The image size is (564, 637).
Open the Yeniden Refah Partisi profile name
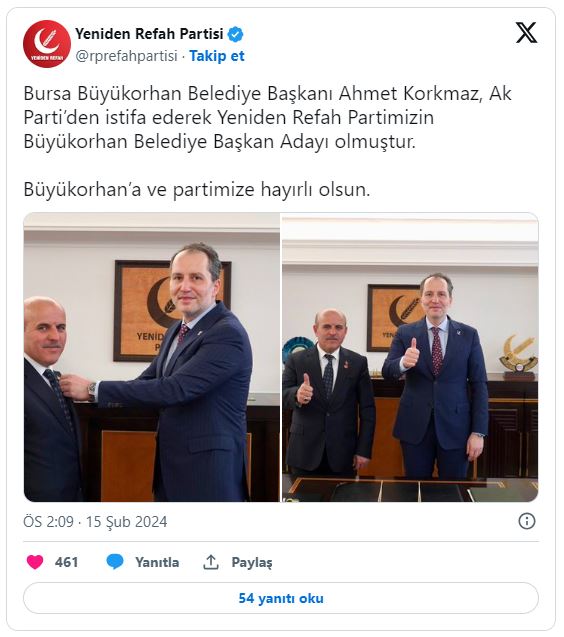[149, 34]
